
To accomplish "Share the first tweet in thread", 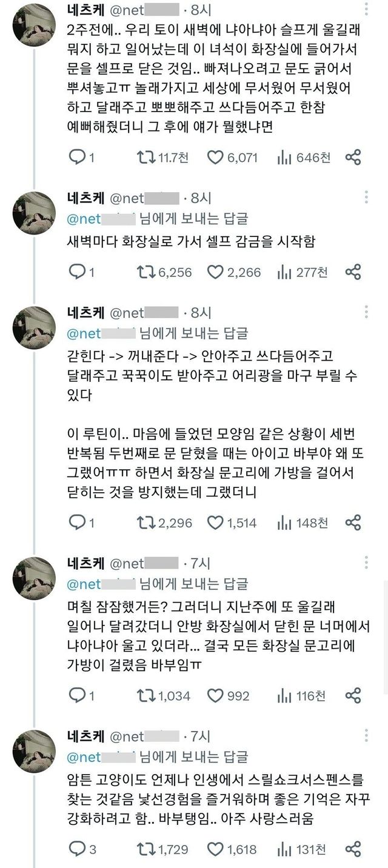I will pos(353,158).
